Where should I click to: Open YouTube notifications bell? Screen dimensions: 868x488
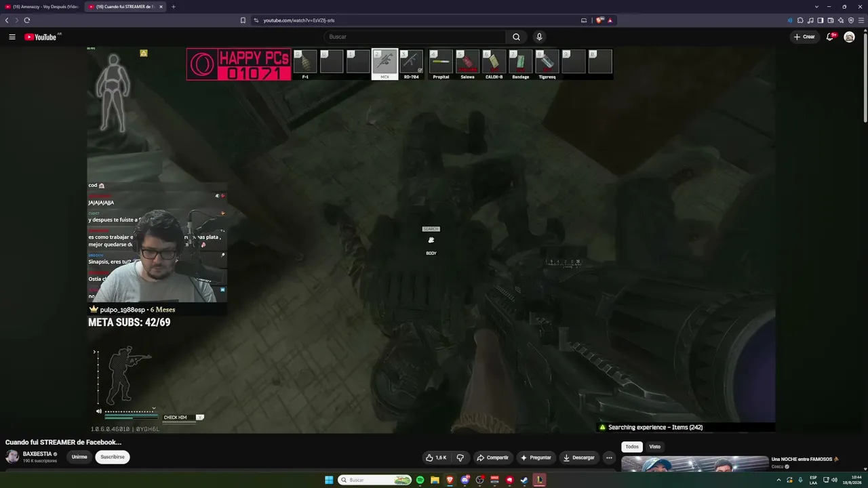[x=829, y=37]
